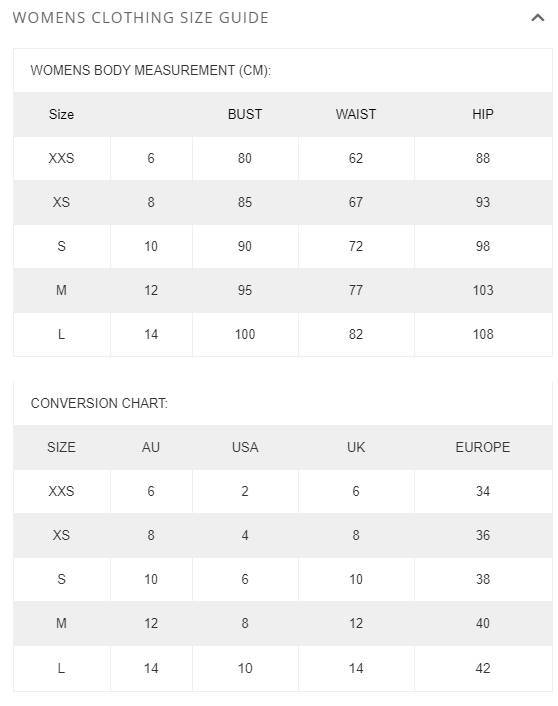Click the UK column header
The image size is (558, 706).
pos(356,447)
